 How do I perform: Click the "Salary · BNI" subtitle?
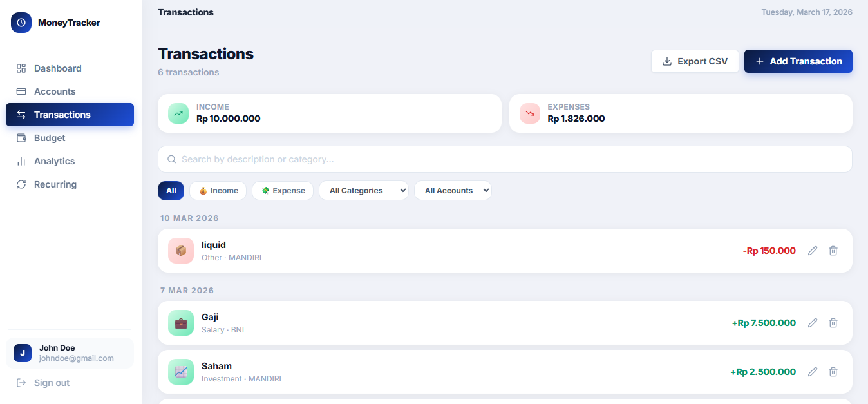(223, 330)
